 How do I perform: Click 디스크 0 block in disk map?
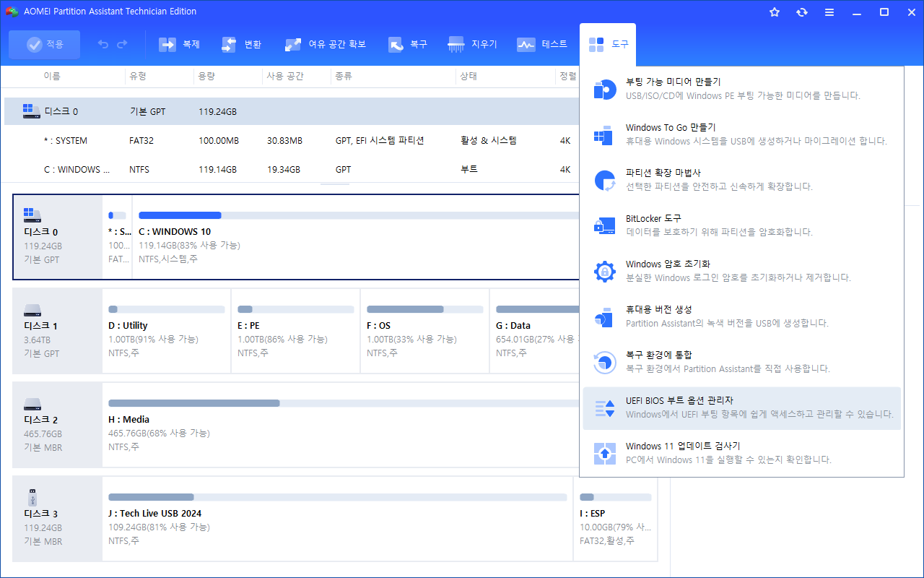58,236
